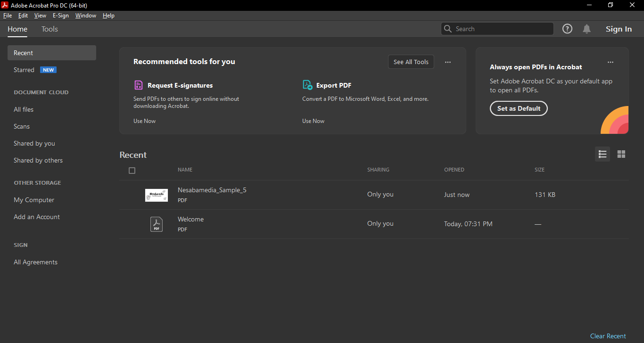Click the Welcome PDF file icon
This screenshot has height=343, width=644.
click(x=157, y=224)
